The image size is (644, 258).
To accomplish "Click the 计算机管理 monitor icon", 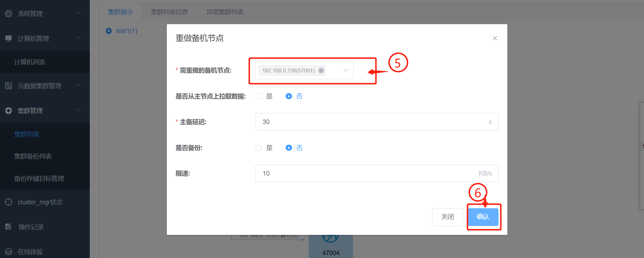I will (x=9, y=38).
